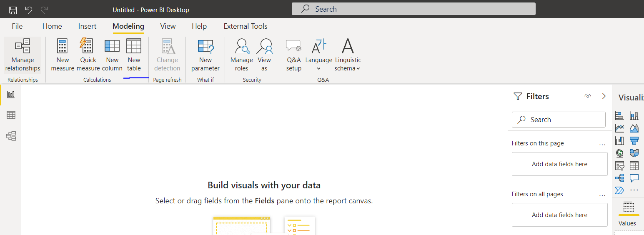The height and width of the screenshot is (235, 644).
Task: Select the filled map visual
Action: click(634, 153)
